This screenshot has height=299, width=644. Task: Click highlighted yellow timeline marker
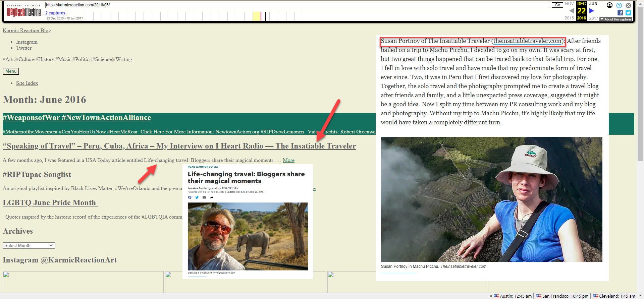[x=257, y=16]
